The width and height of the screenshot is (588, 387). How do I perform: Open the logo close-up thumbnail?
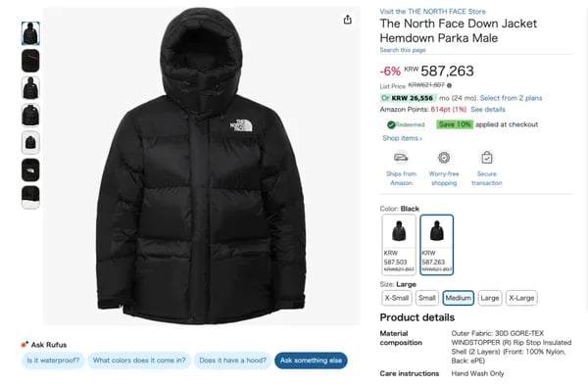30,169
